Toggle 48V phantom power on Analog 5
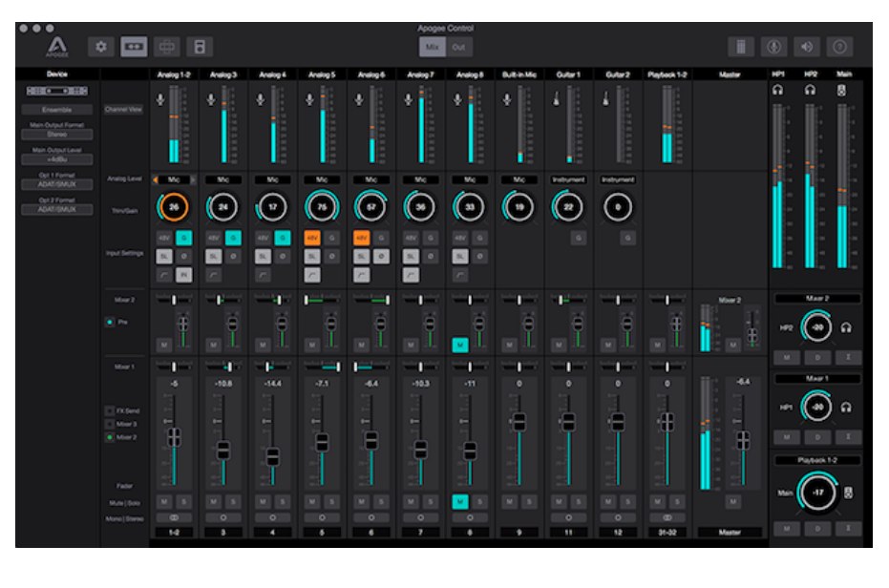The height and width of the screenshot is (588, 889). (311, 238)
